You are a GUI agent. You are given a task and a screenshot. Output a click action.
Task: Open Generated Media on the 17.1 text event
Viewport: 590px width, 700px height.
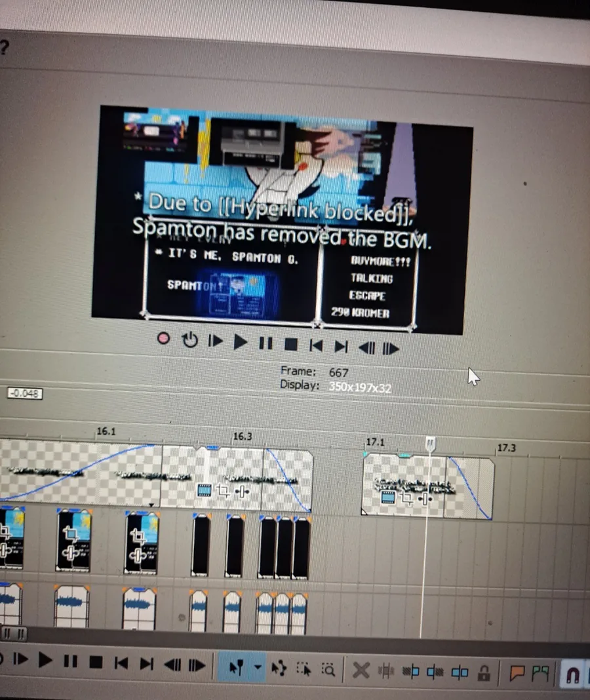pos(388,496)
